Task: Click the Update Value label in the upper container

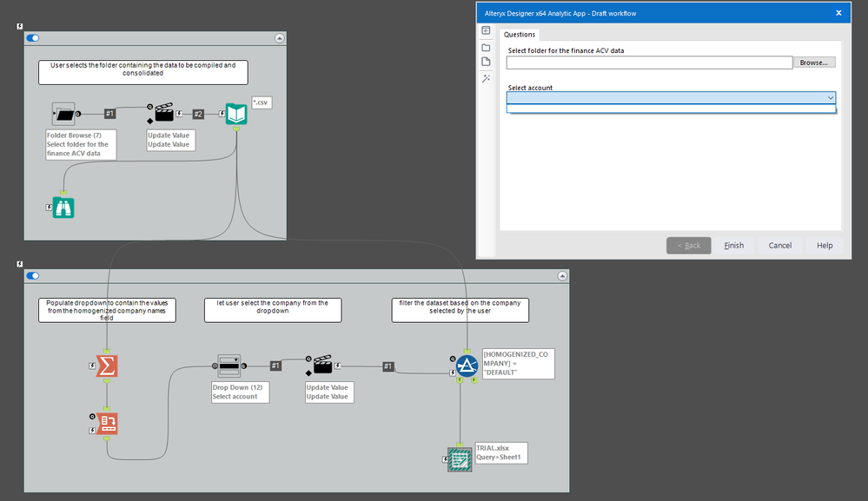Action: click(x=170, y=140)
